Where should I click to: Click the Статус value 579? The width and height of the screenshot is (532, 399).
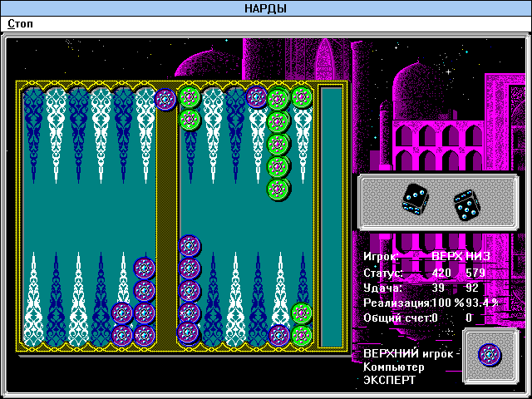click(x=475, y=273)
